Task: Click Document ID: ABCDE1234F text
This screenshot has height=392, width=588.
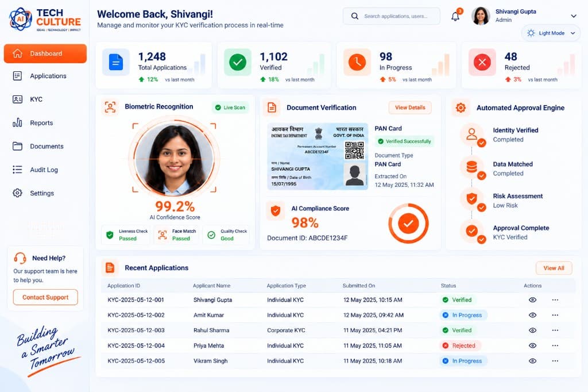Action: pyautogui.click(x=307, y=238)
